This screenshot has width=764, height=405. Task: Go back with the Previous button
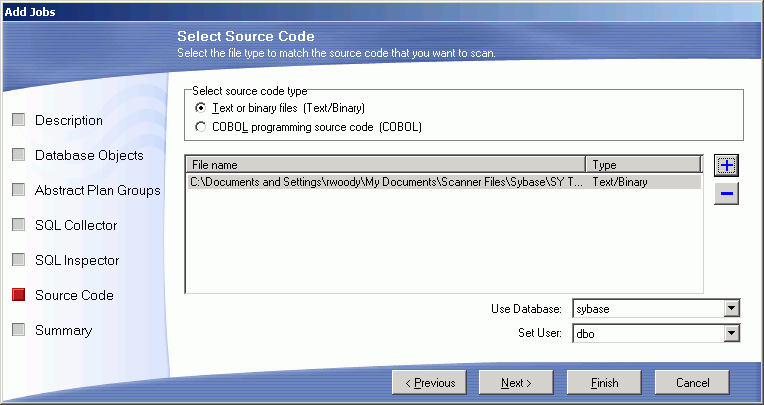[430, 382]
